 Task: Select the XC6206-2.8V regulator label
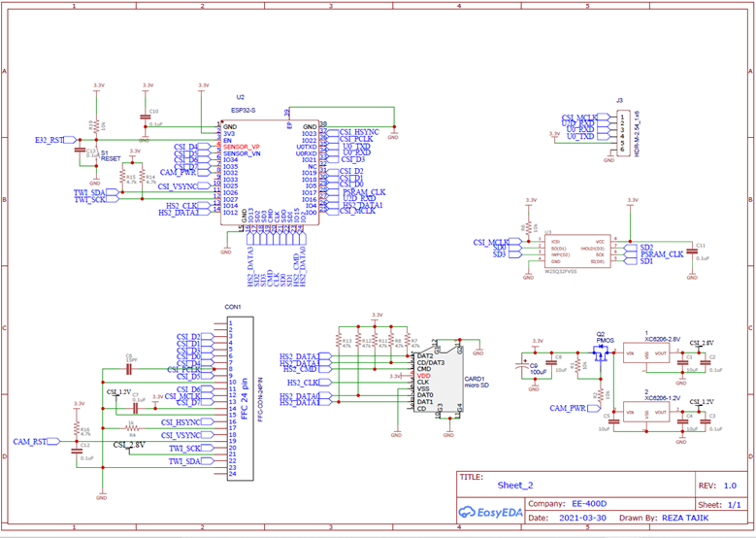pos(663,339)
